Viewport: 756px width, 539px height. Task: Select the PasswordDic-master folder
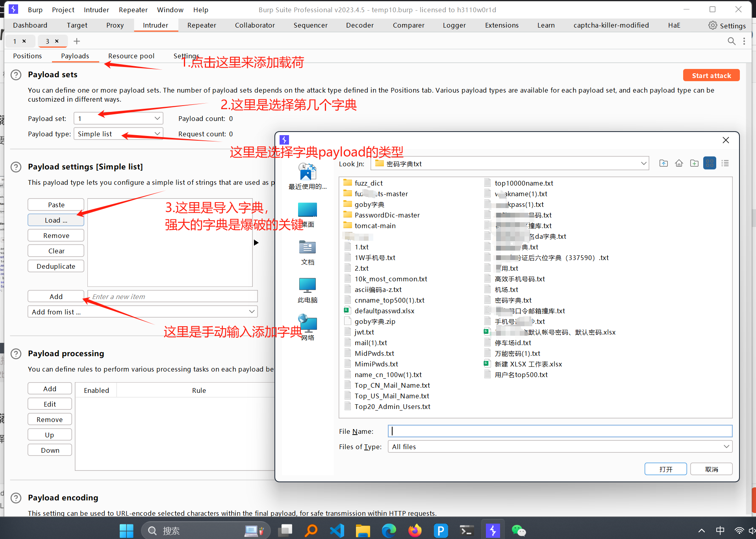(x=382, y=215)
